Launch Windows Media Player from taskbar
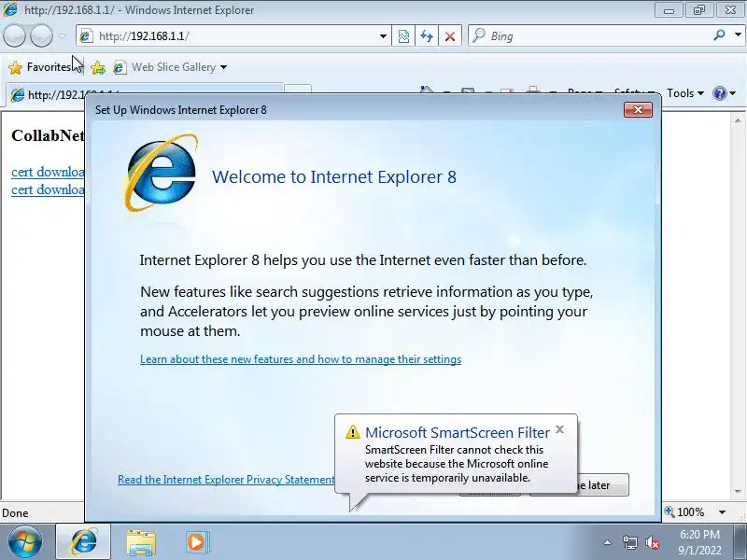 197,542
